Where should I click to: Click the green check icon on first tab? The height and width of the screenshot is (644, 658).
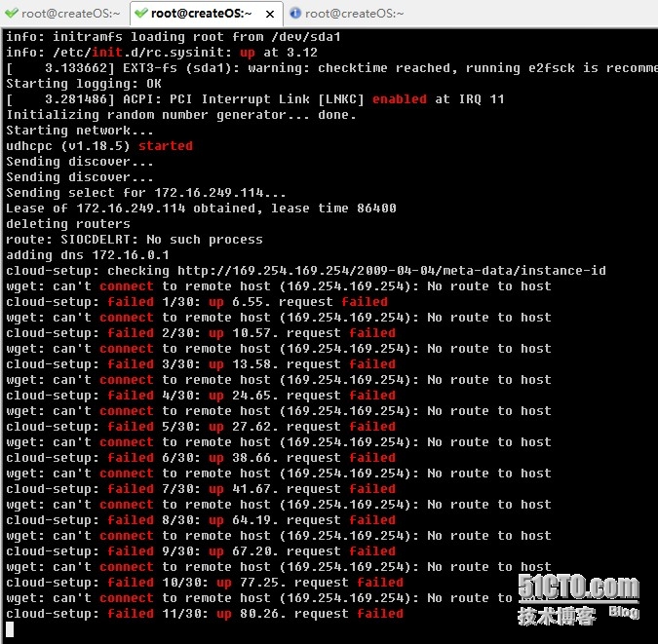point(10,14)
